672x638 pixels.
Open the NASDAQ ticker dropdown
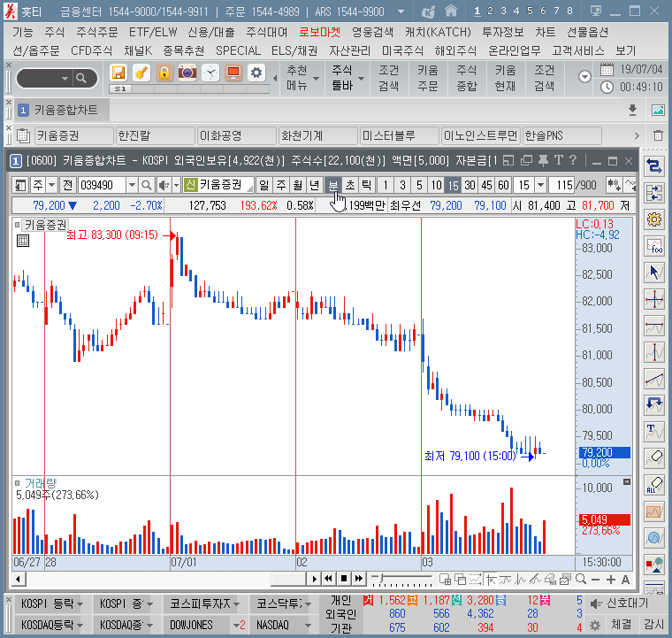[x=308, y=626]
